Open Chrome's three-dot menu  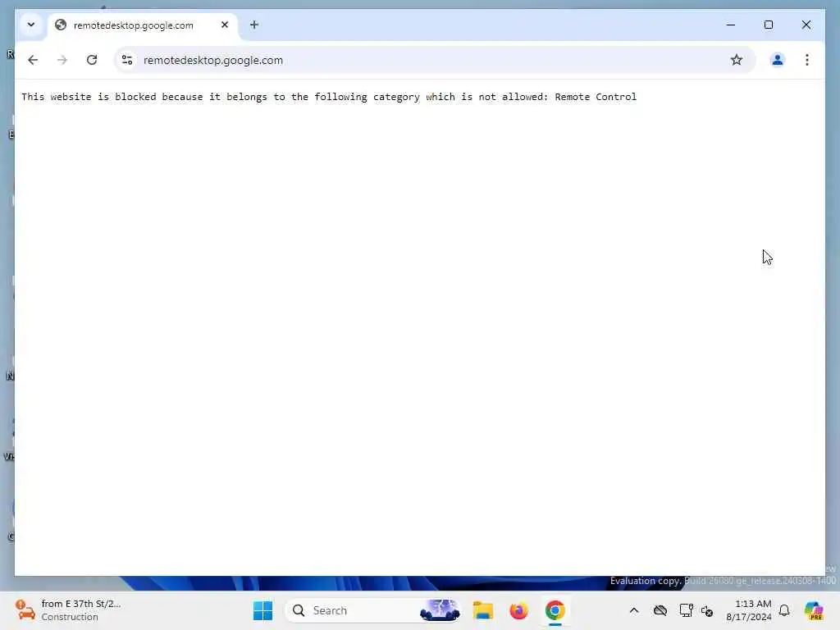click(807, 60)
